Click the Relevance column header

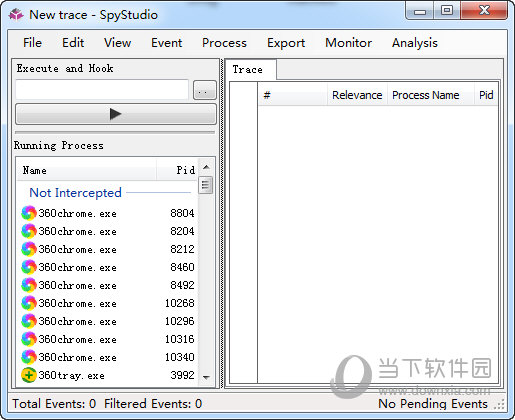(357, 95)
